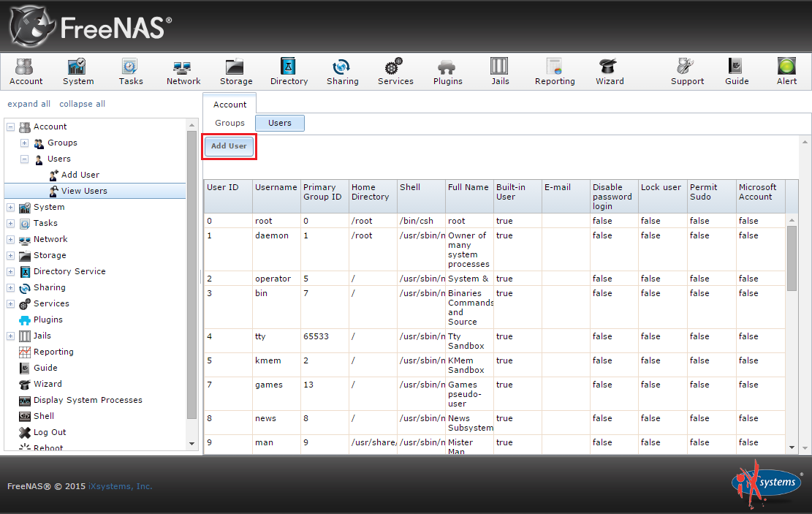This screenshot has height=514, width=812.
Task: Open Reporting in top toolbar
Action: (555, 72)
